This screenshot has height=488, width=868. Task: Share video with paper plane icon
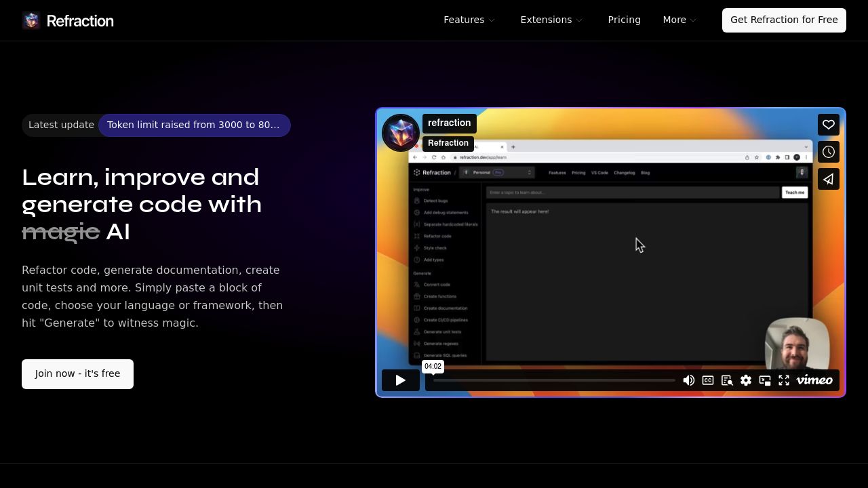(829, 179)
